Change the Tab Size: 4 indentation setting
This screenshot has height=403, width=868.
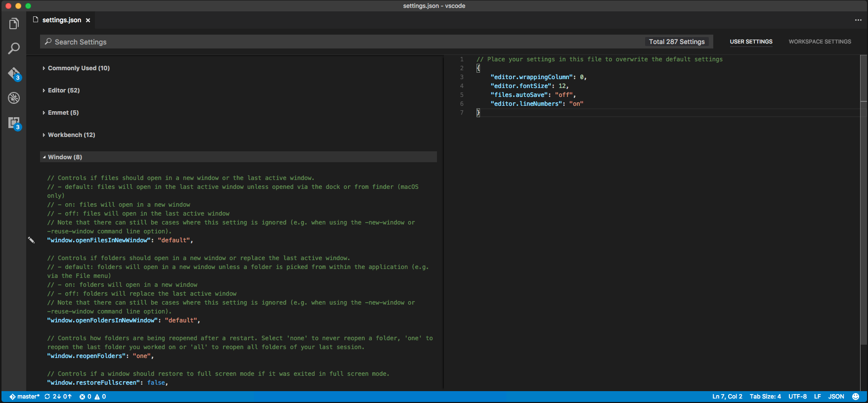click(x=765, y=397)
